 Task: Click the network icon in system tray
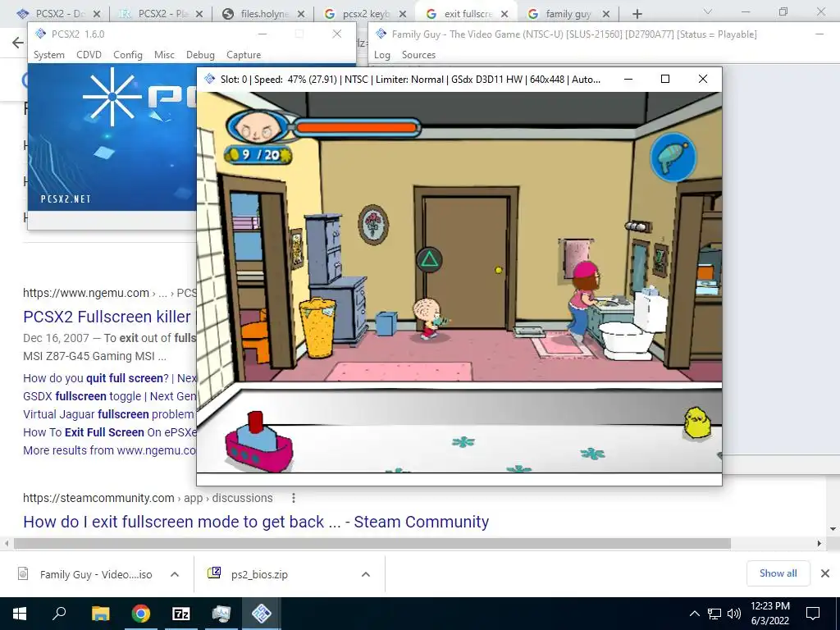(714, 614)
